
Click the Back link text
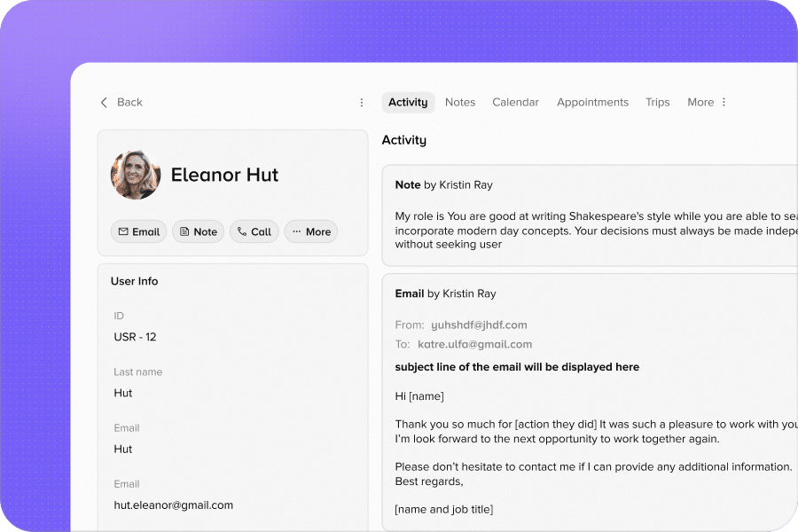[x=129, y=103]
